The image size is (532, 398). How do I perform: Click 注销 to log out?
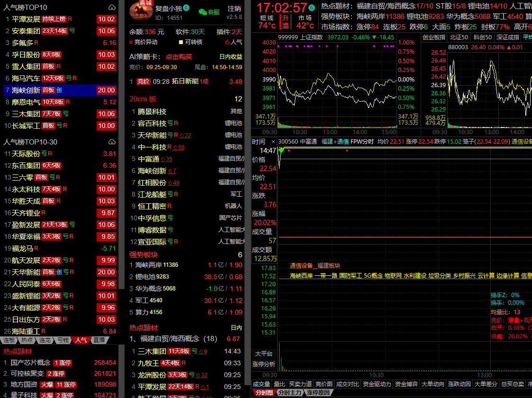(x=234, y=9)
